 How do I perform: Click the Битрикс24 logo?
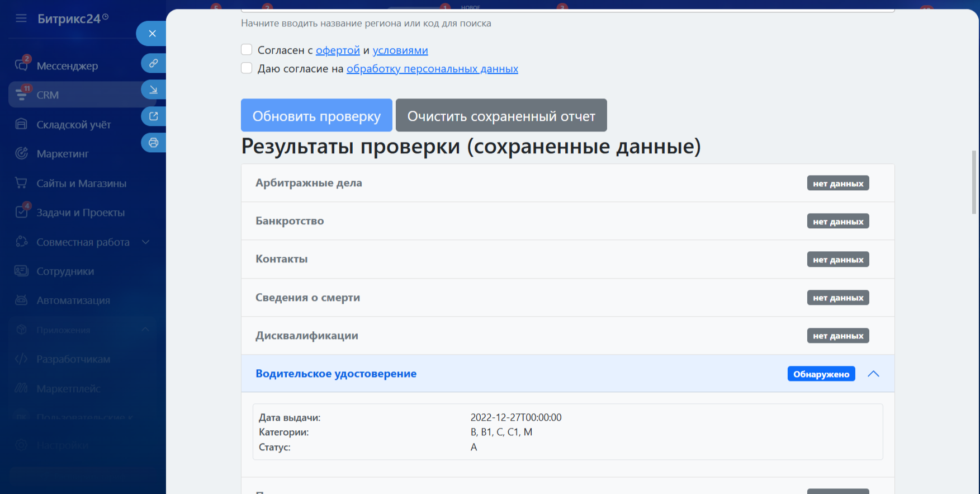coord(73,18)
